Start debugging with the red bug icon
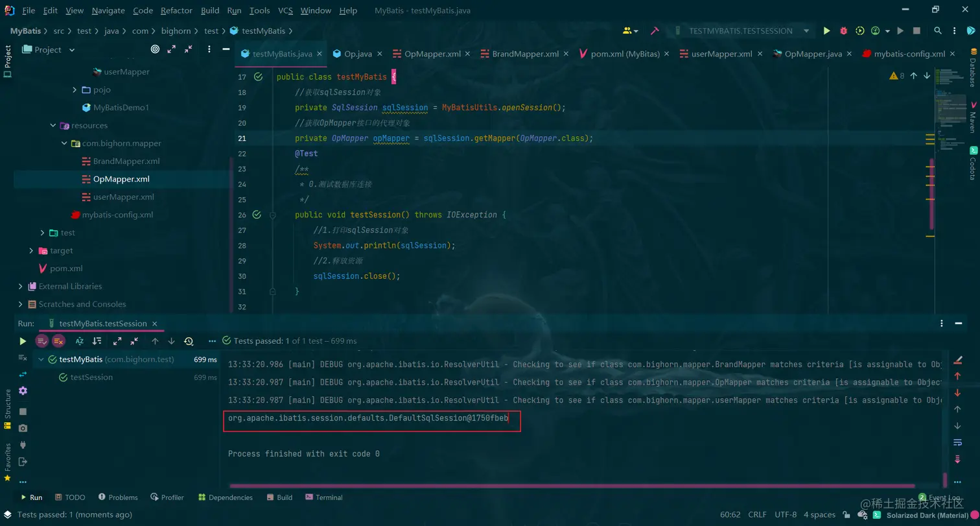 point(843,30)
